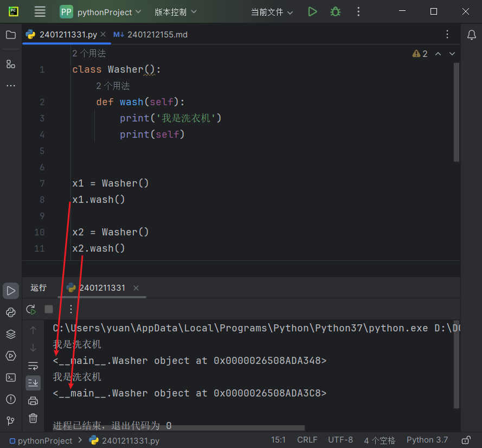Click the stop process square button
482x448 pixels.
pyautogui.click(x=49, y=309)
